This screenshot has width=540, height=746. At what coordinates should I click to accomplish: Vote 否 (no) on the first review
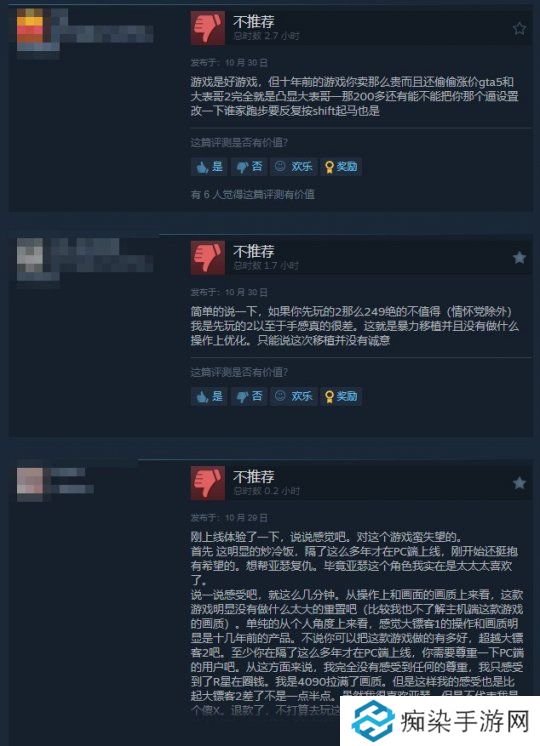(x=249, y=167)
